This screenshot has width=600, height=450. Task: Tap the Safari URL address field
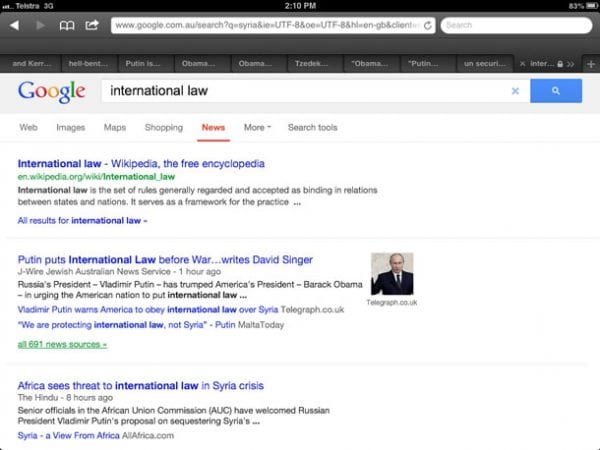point(265,25)
